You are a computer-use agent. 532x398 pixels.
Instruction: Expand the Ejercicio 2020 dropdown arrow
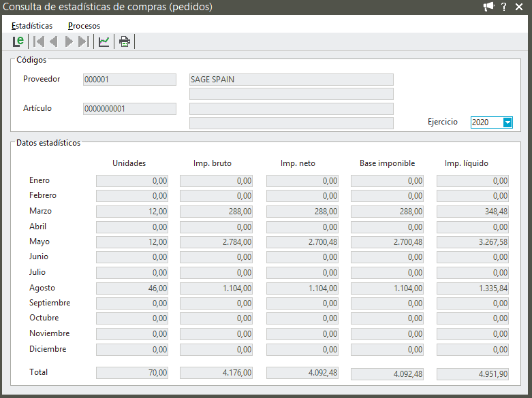point(507,122)
